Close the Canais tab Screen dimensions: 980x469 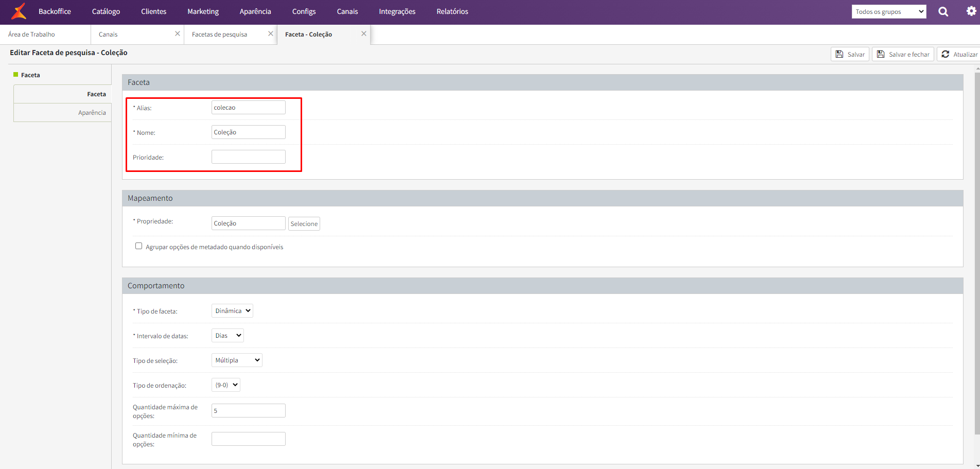point(178,33)
